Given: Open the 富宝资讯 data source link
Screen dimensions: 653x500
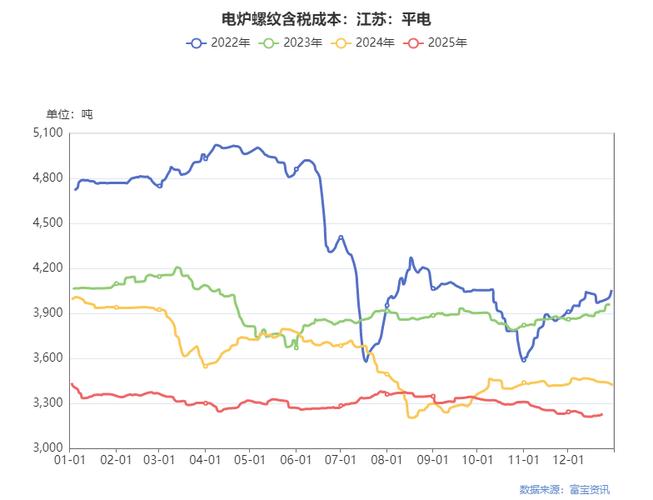Looking at the screenshot, I should pos(589,489).
